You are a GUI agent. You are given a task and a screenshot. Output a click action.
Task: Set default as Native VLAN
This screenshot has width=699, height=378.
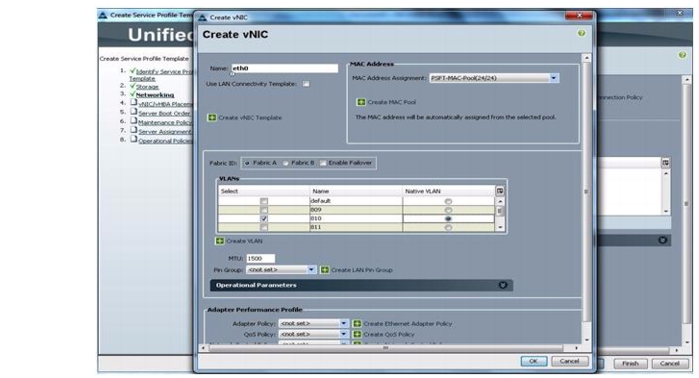tap(448, 201)
